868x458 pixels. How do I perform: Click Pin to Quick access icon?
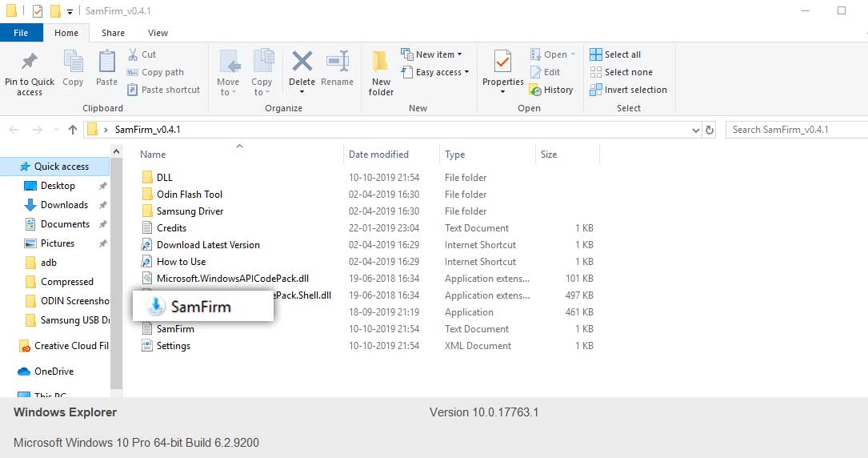coord(30,62)
